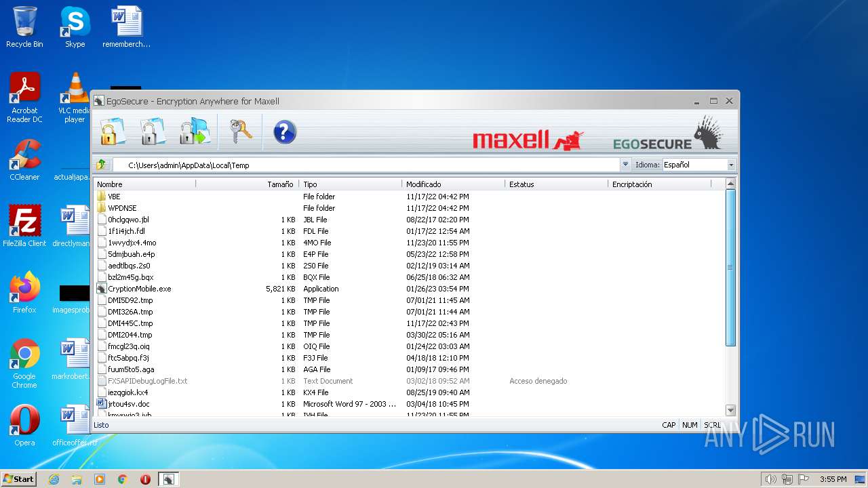Open Windows Explorer taskbar icon

(77, 479)
